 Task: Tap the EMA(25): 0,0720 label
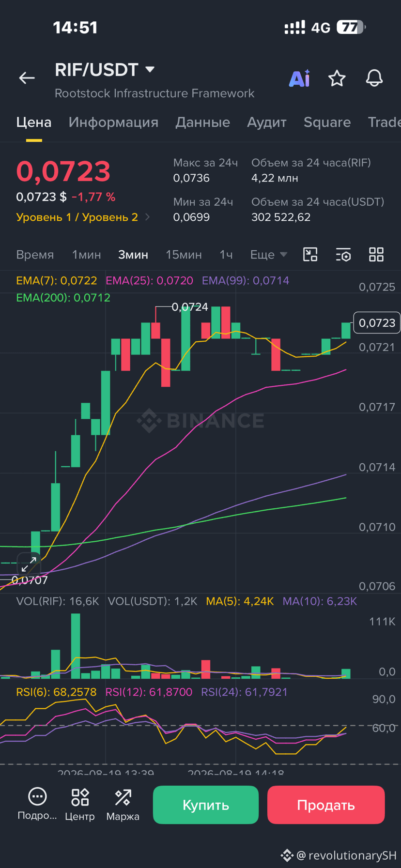coord(149,281)
